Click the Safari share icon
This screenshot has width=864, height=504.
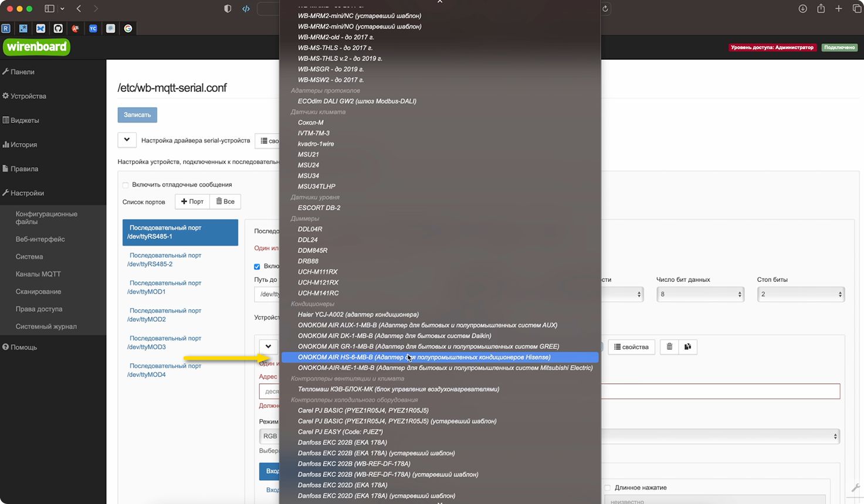point(821,9)
